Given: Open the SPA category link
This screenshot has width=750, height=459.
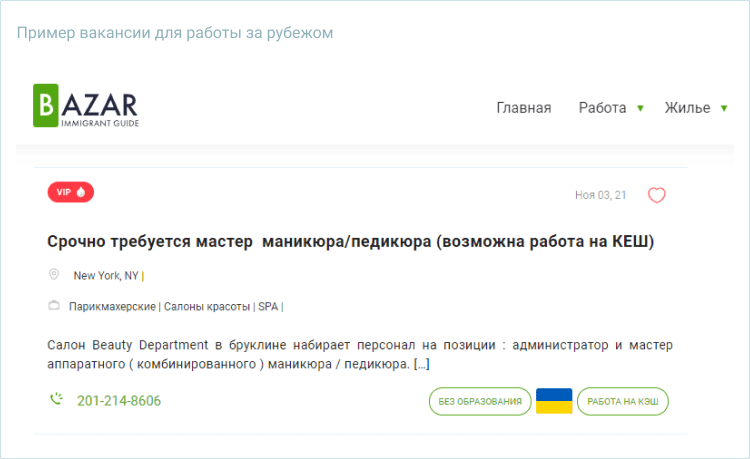Looking at the screenshot, I should tap(268, 306).
